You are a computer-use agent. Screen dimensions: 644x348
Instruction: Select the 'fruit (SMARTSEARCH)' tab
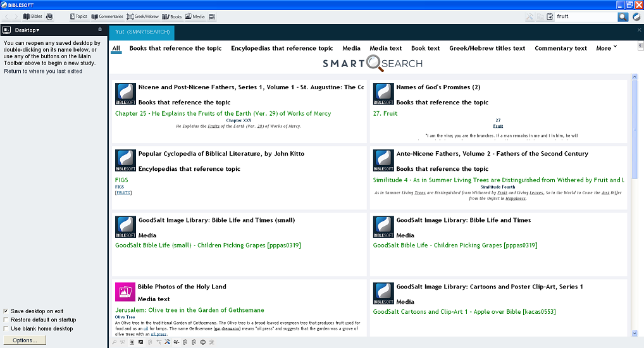coord(142,32)
